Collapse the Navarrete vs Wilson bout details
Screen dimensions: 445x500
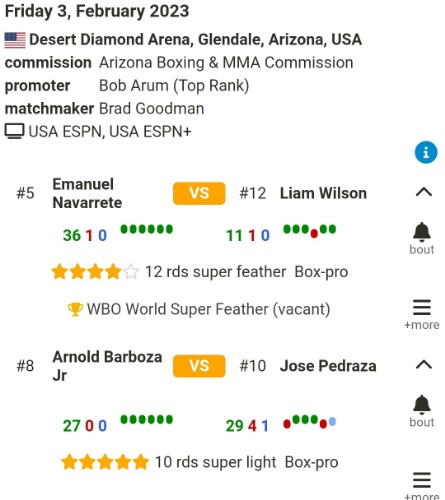click(424, 192)
